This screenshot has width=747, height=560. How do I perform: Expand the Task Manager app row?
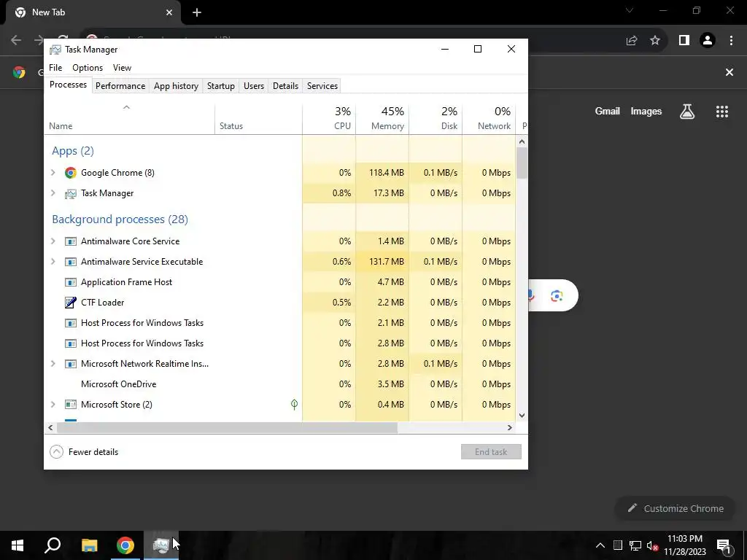click(x=53, y=192)
